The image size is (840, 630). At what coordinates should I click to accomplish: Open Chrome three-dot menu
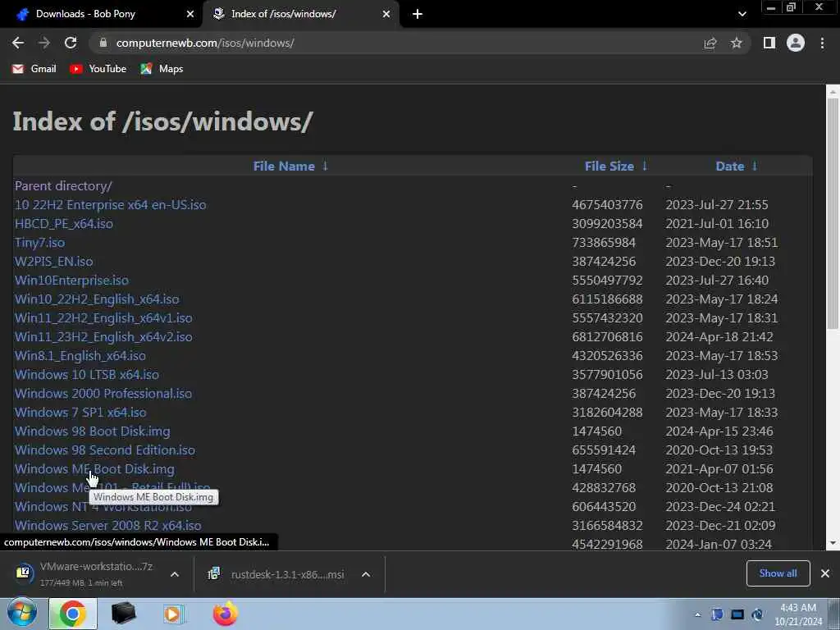(822, 43)
